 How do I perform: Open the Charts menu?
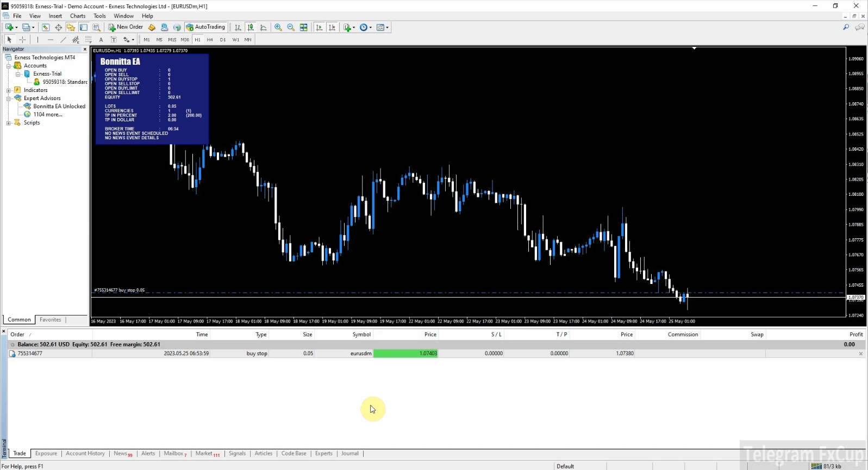point(78,16)
